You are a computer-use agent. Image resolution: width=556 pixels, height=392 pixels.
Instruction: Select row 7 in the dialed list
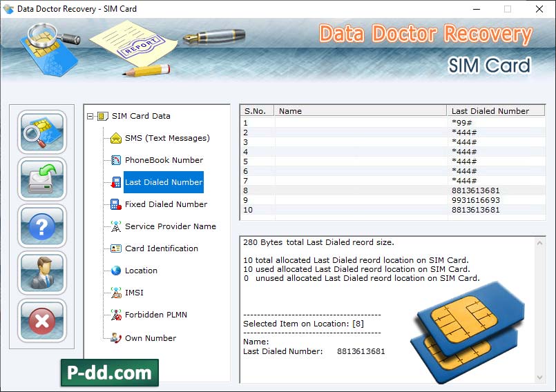(393, 181)
